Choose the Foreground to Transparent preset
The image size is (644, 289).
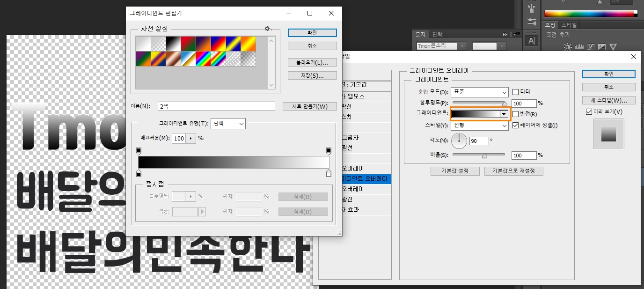(x=158, y=44)
